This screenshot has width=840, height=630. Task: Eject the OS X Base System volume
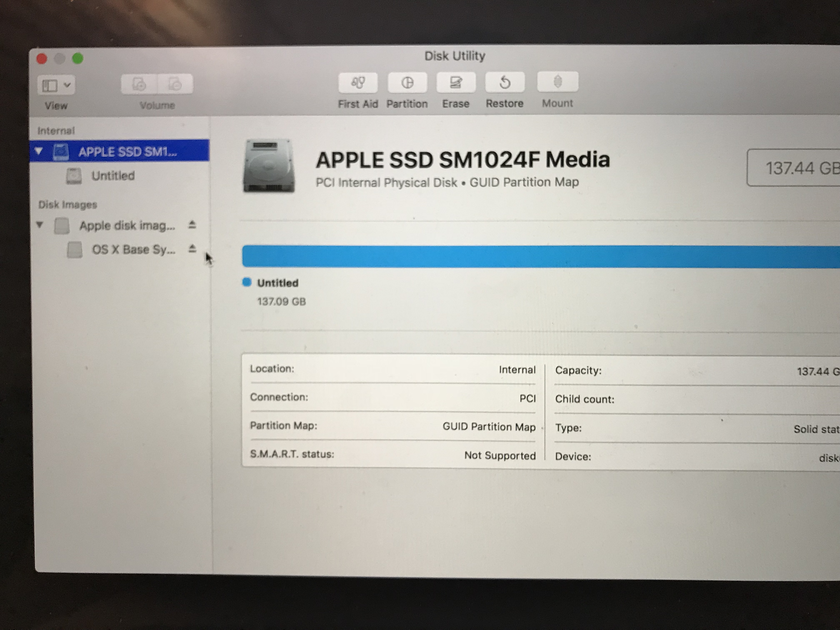pos(192,249)
